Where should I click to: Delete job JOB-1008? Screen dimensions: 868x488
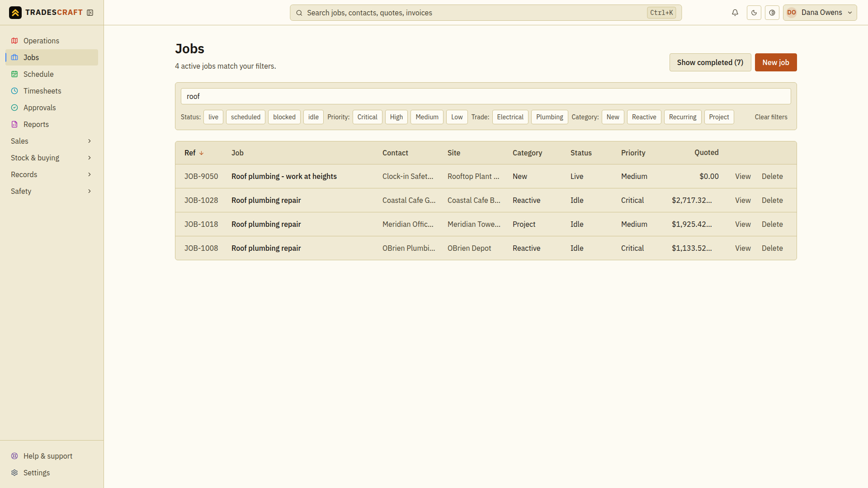click(772, 248)
